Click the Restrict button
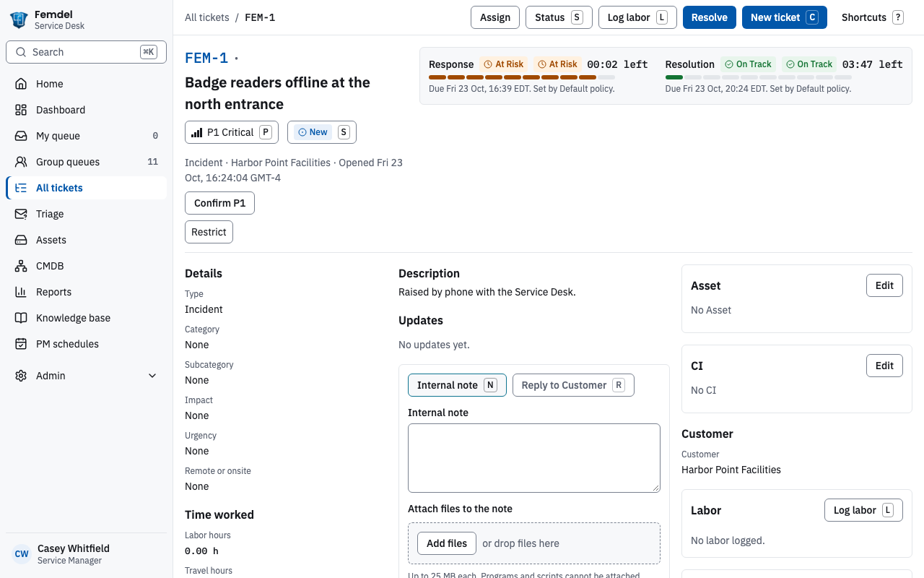Image resolution: width=924 pixels, height=578 pixels. tap(209, 232)
